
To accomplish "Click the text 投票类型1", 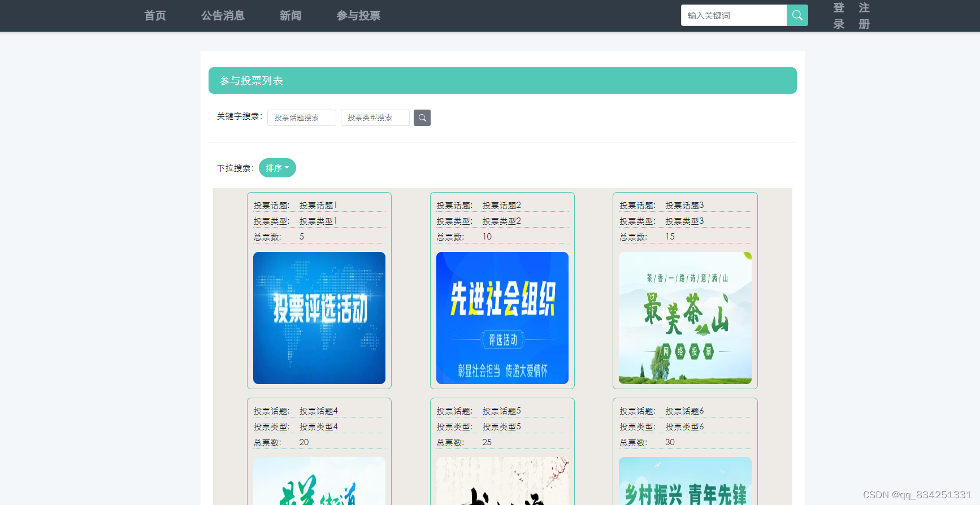I will tap(318, 221).
